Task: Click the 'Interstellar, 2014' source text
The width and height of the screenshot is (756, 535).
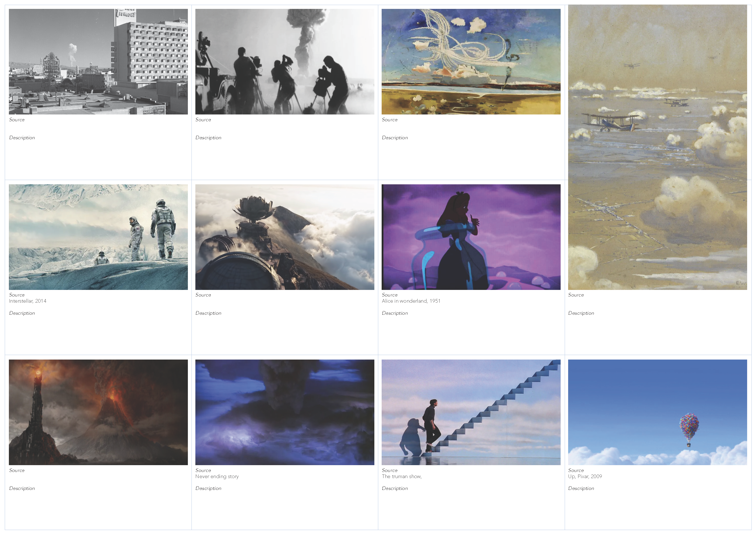Action: pos(28,301)
